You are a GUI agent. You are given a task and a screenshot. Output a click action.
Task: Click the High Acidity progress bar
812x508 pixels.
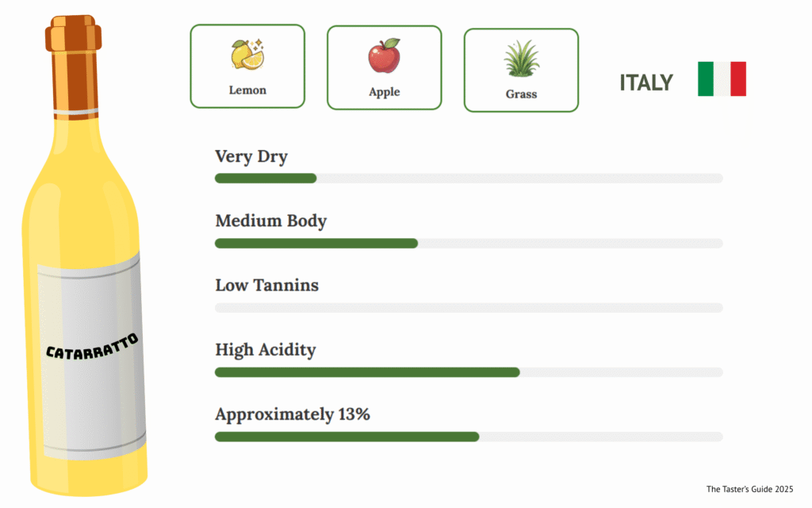[468, 372]
